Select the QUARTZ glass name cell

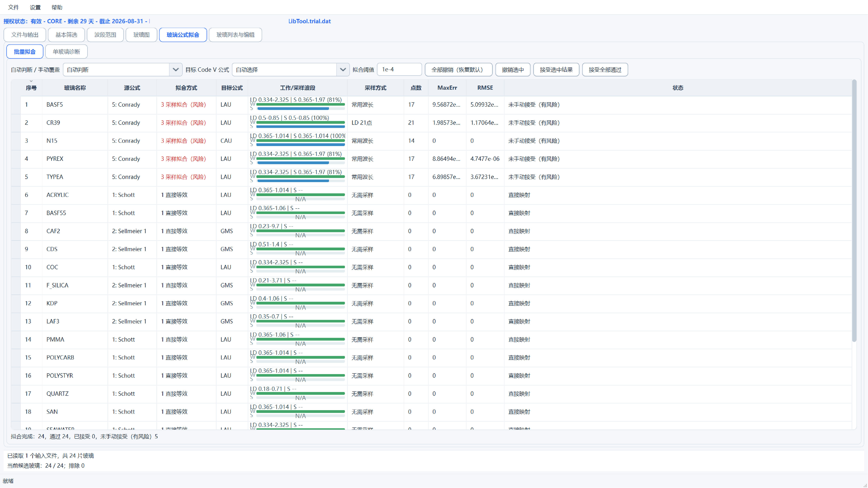[75, 394]
